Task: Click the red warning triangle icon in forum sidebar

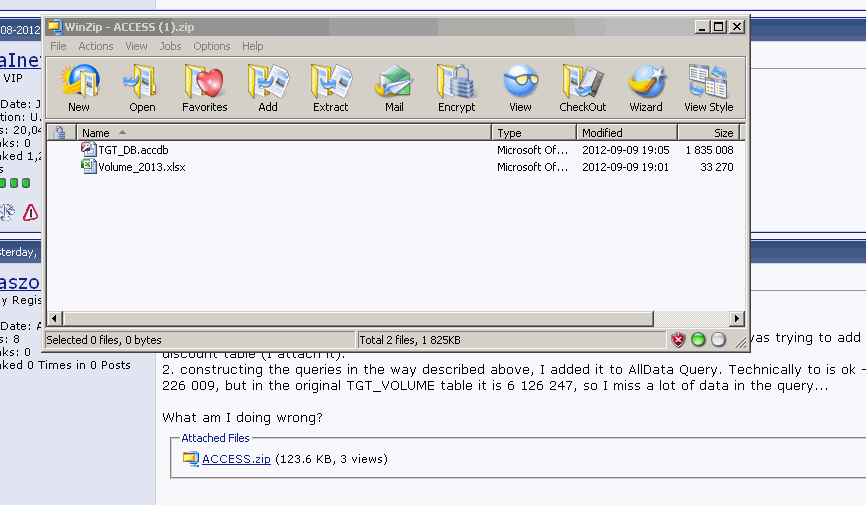Action: (30, 212)
